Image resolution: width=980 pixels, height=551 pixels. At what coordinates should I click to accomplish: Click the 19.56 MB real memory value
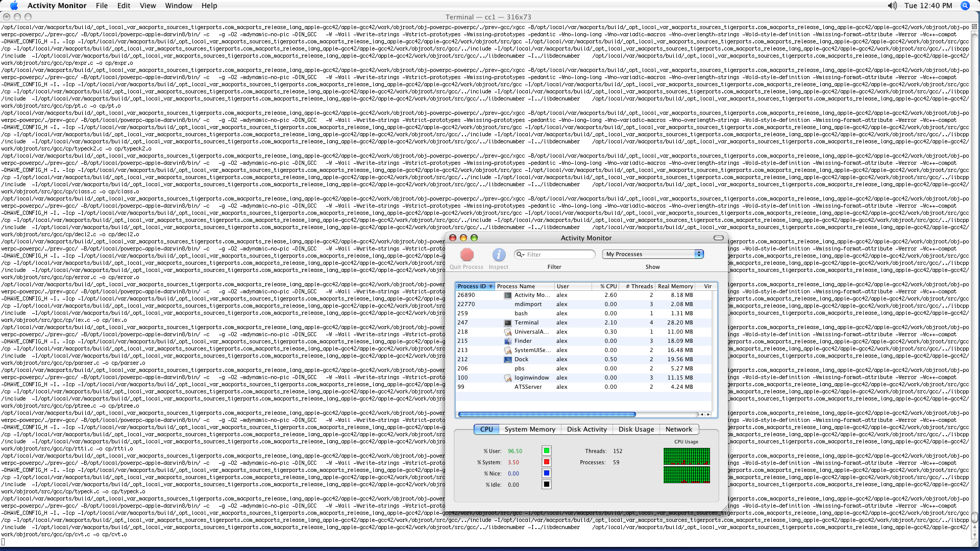coord(680,360)
